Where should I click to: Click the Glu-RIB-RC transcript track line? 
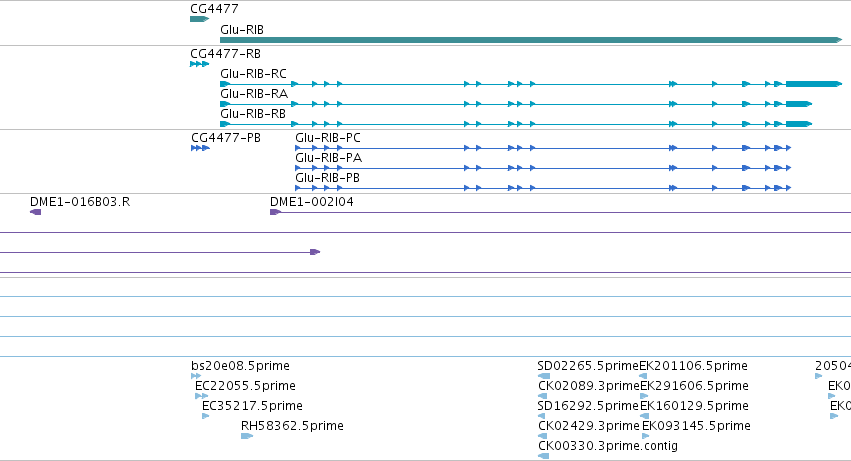[531, 84]
